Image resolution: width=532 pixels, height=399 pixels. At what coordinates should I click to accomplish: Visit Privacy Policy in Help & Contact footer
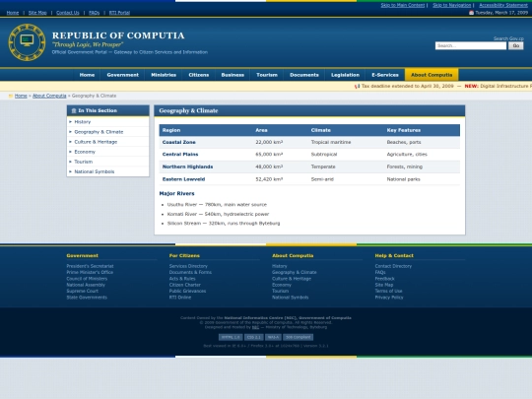pyautogui.click(x=389, y=298)
